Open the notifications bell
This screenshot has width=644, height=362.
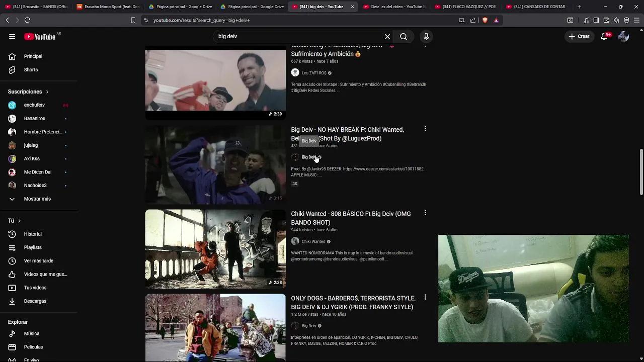[605, 36]
